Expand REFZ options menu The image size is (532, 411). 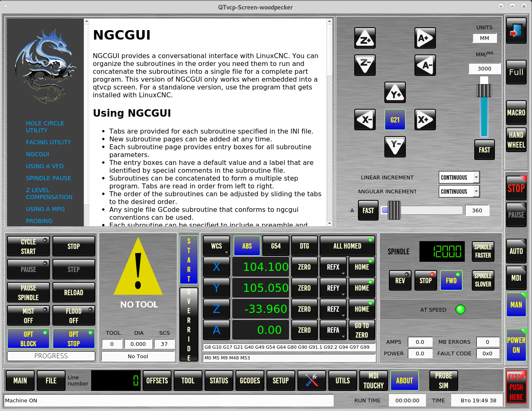tap(333, 309)
